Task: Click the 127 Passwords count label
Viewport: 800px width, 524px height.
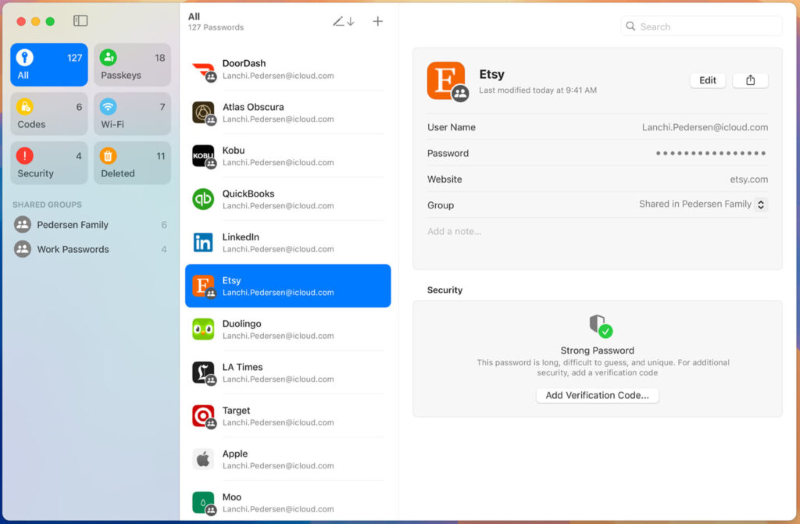Action: pyautogui.click(x=216, y=28)
